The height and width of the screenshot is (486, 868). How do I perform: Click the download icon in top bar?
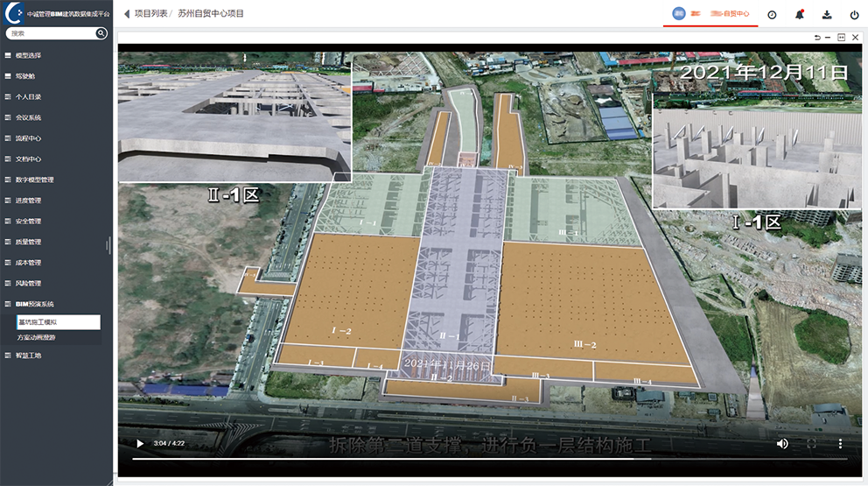click(827, 15)
